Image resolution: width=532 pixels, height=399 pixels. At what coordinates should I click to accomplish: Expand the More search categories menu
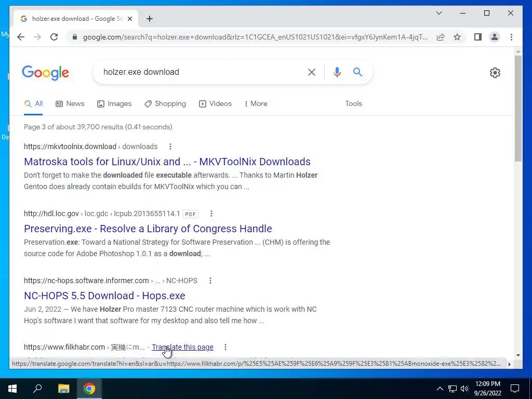(x=256, y=104)
